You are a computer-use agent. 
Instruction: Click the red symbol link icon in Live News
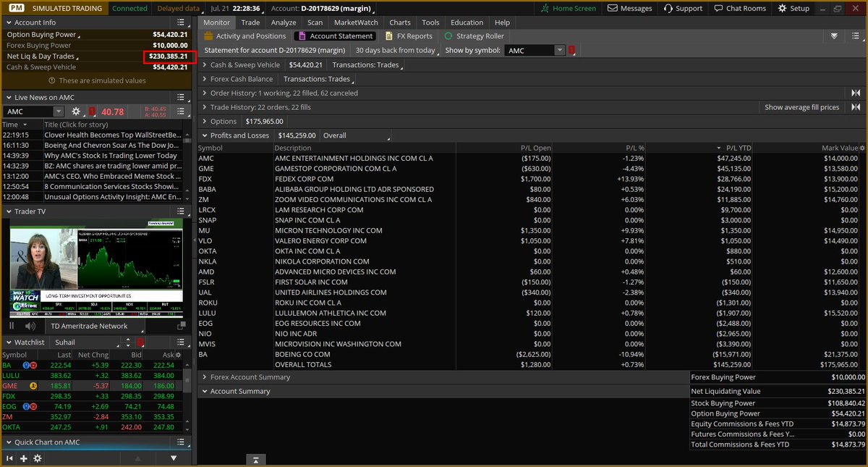coord(92,112)
